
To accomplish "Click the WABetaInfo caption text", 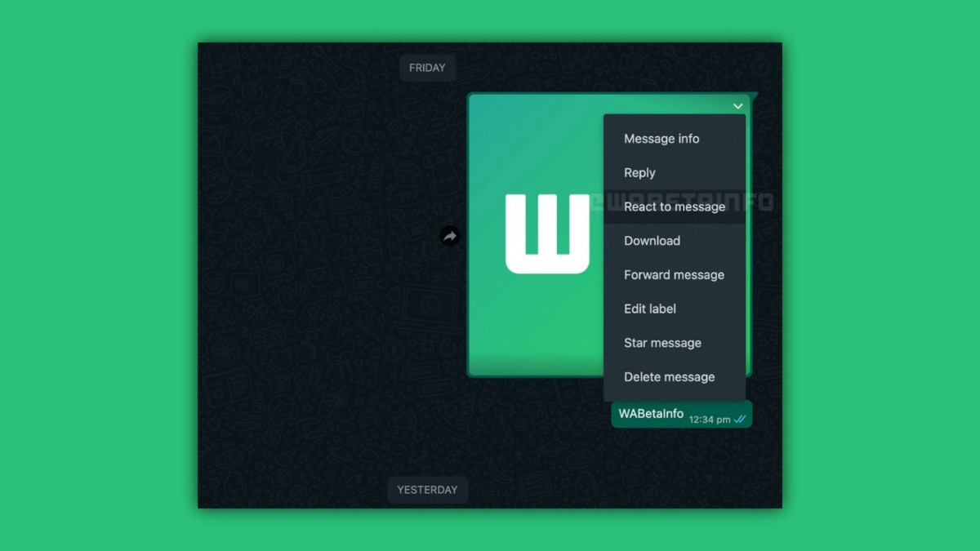I will coord(650,414).
